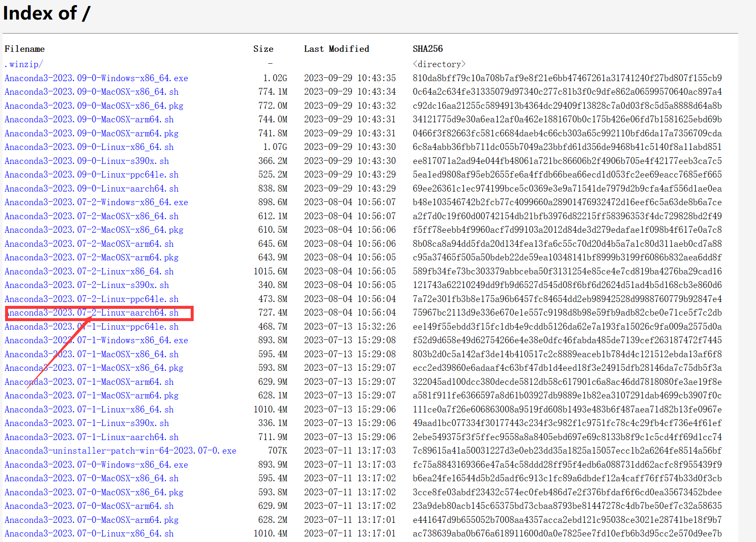Viewport: 756px width, 542px height.
Task: Click Anaconda3-2023.07-0-Windows-x86_64.exe
Action: pyautogui.click(x=96, y=465)
